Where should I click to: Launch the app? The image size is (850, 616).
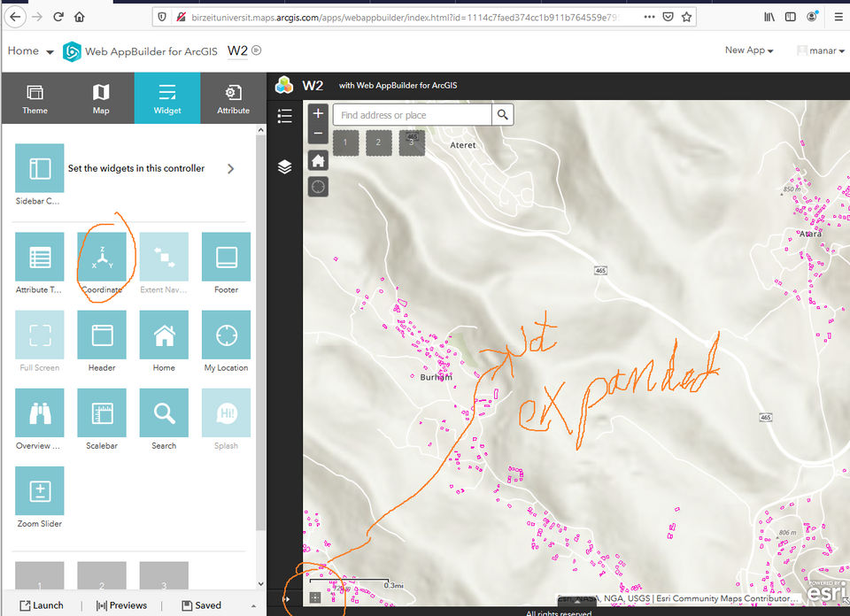42,605
